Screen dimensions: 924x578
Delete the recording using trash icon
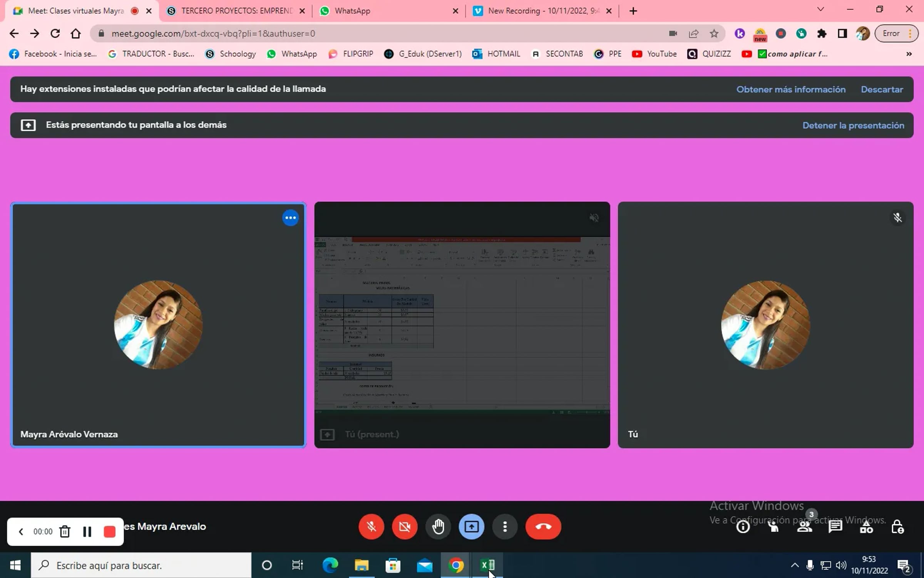pyautogui.click(x=65, y=531)
